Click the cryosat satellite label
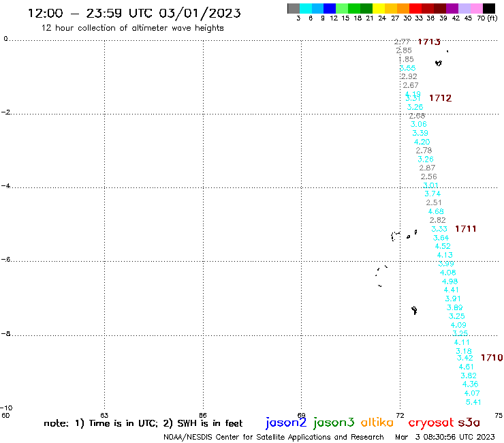The height and width of the screenshot is (443, 504). [x=430, y=423]
